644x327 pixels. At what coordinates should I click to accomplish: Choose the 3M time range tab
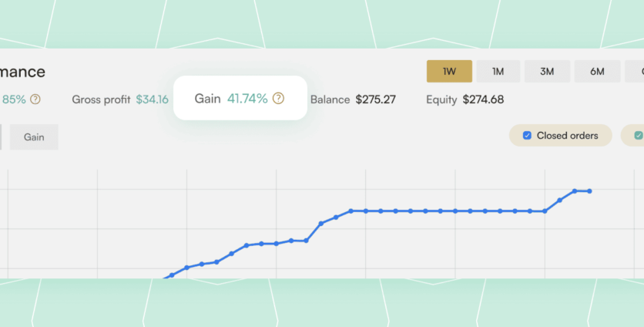click(x=547, y=72)
